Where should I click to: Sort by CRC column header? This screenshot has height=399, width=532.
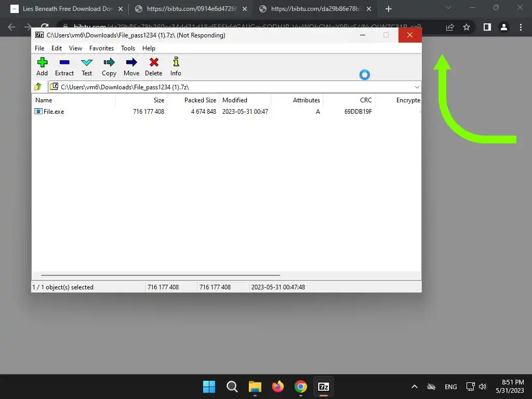(x=349, y=100)
